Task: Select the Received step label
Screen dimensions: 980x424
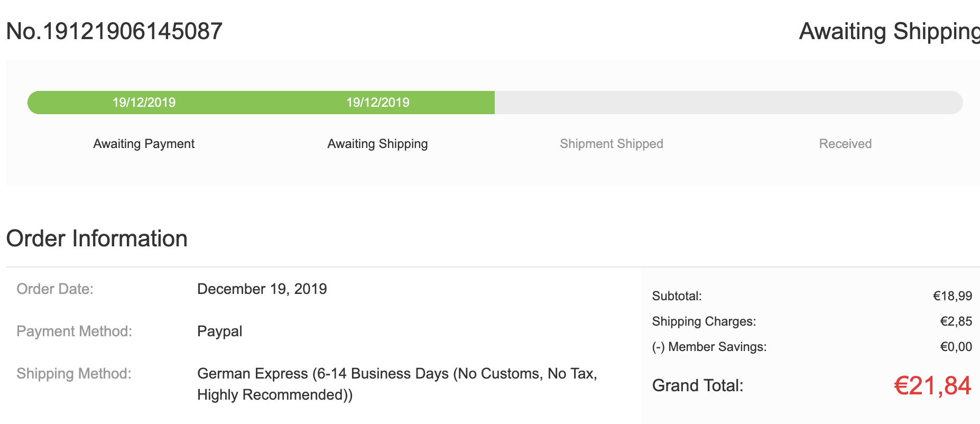Action: coord(845,144)
